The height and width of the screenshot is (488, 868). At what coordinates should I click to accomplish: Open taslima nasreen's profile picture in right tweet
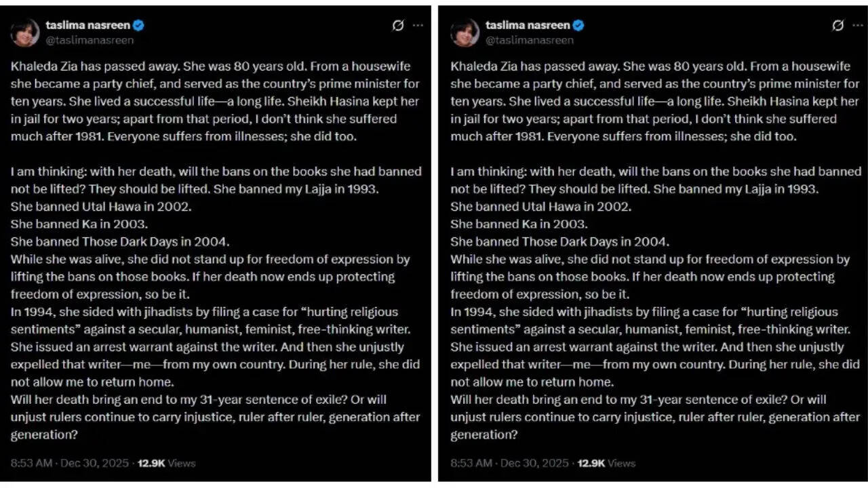(x=465, y=33)
